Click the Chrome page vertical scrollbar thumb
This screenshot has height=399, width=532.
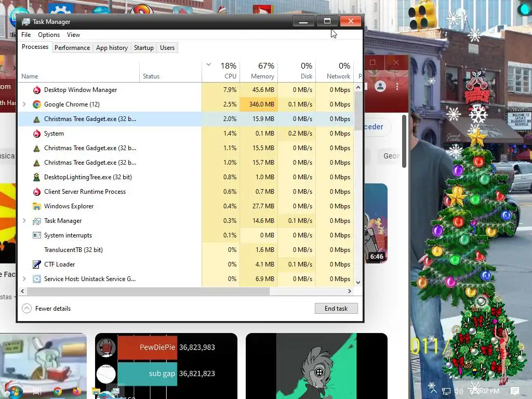404,141
